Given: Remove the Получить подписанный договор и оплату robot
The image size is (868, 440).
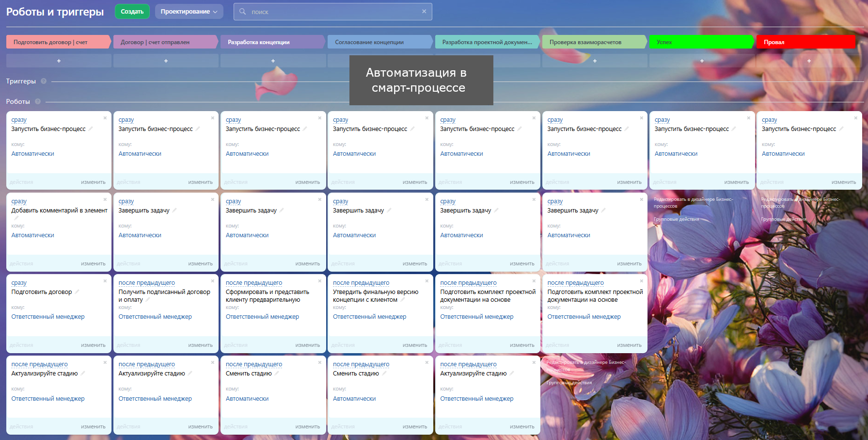Looking at the screenshot, I should [x=212, y=281].
